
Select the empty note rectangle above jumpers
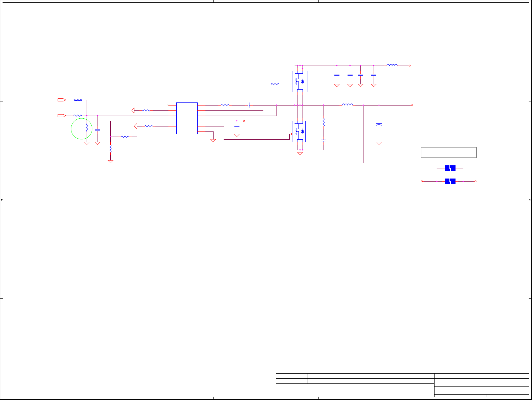coord(449,152)
